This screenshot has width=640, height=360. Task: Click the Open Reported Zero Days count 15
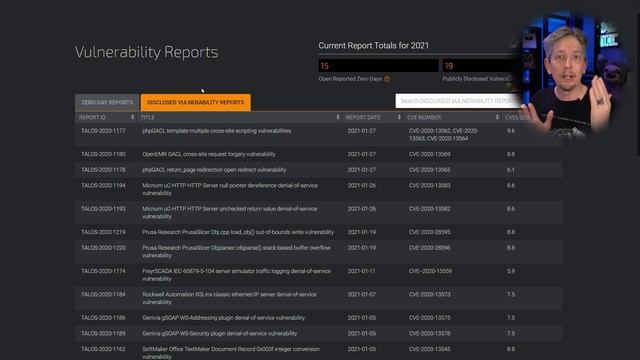(x=378, y=66)
